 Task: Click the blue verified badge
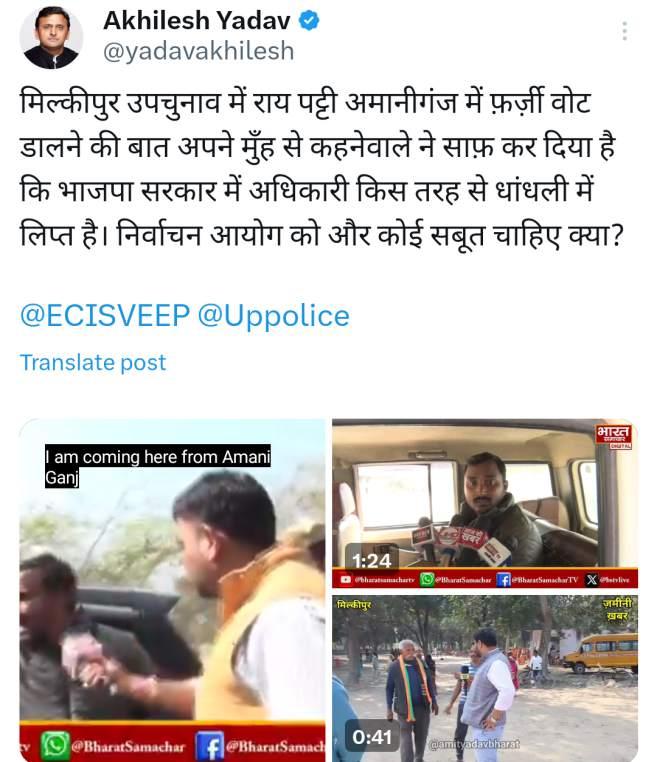click(x=309, y=21)
